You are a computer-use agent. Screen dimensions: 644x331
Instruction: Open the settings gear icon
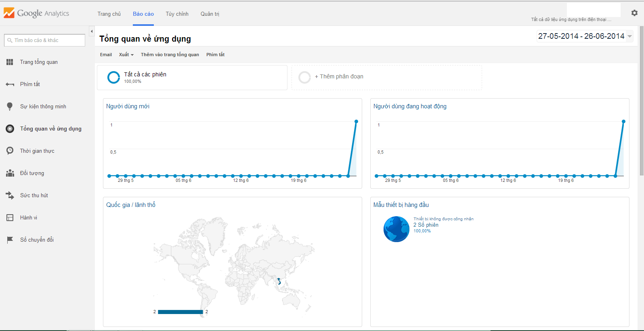634,13
